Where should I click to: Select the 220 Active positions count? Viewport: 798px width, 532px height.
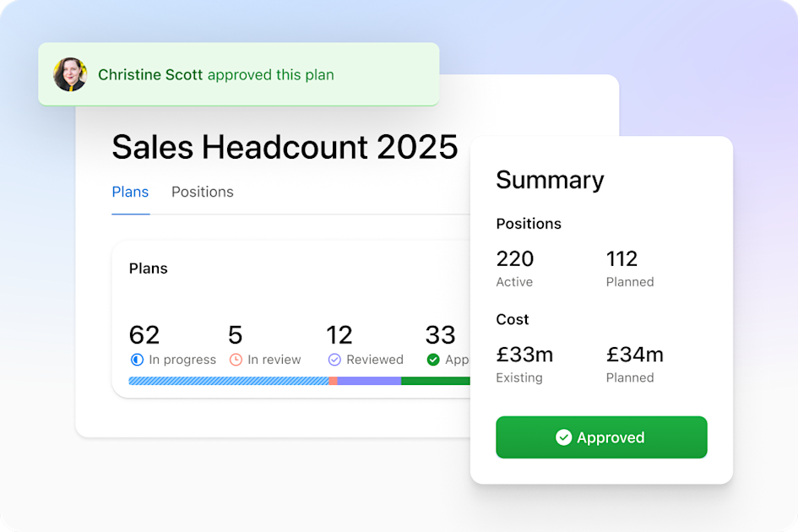(514, 258)
